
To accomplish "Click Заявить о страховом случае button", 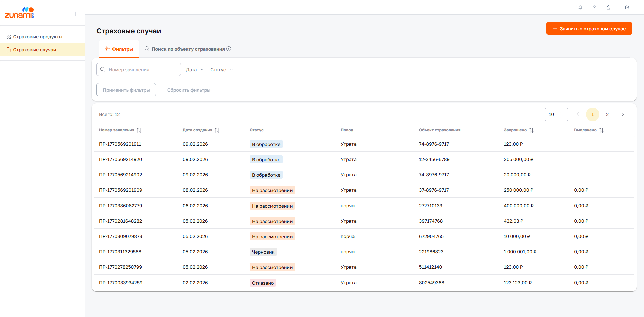I will (x=589, y=29).
